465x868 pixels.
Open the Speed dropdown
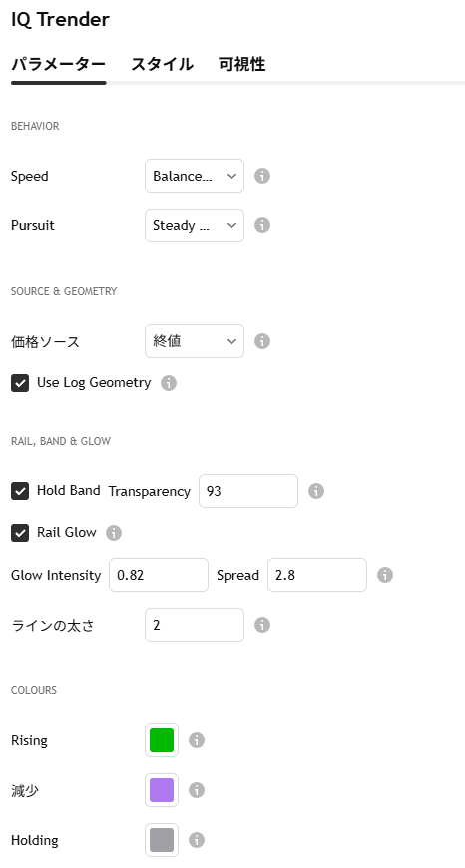tap(195, 176)
